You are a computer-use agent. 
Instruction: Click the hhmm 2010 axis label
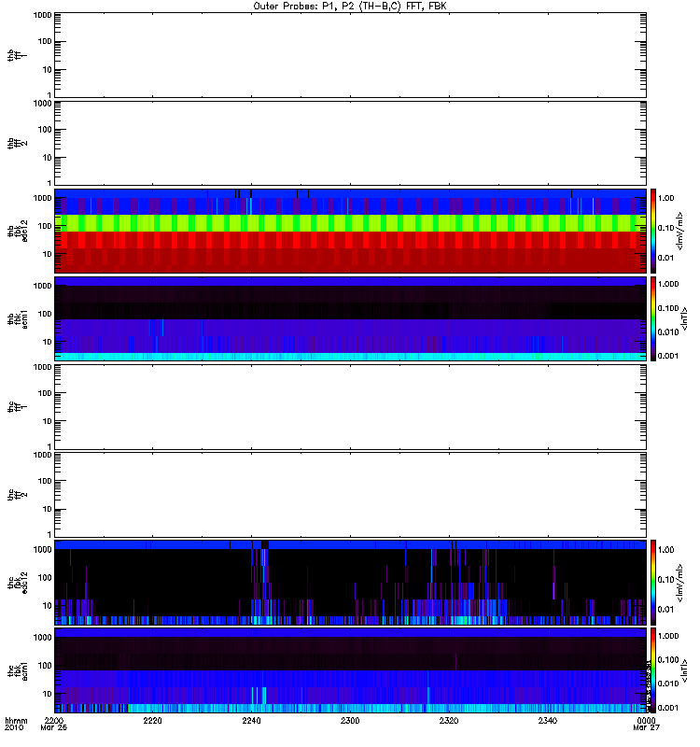[16, 725]
